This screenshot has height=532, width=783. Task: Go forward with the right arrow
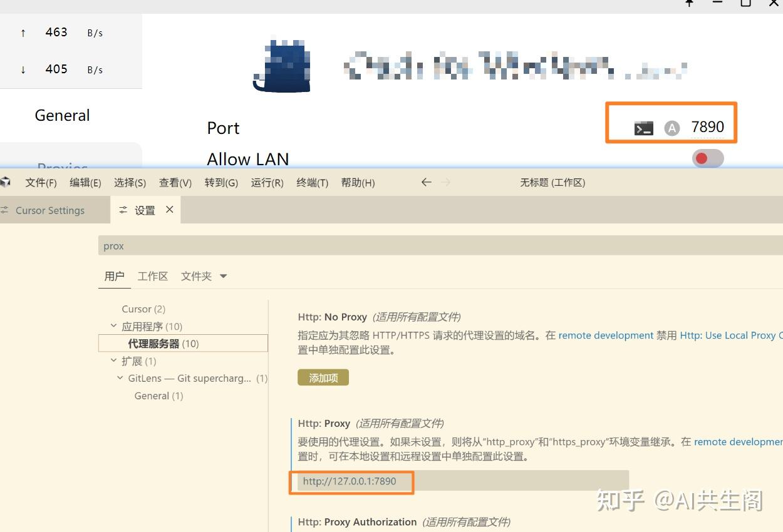pyautogui.click(x=446, y=182)
